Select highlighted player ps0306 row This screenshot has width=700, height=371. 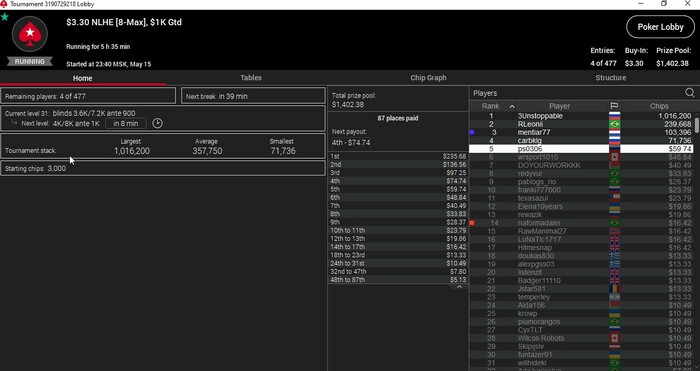[x=581, y=149]
